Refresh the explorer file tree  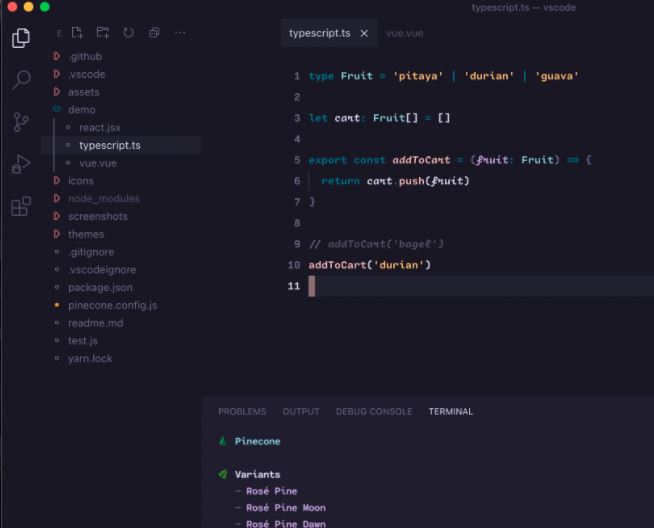[128, 33]
